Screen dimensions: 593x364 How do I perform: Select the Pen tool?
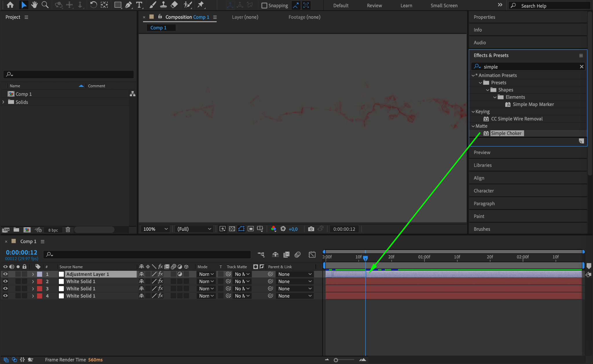(128, 5)
